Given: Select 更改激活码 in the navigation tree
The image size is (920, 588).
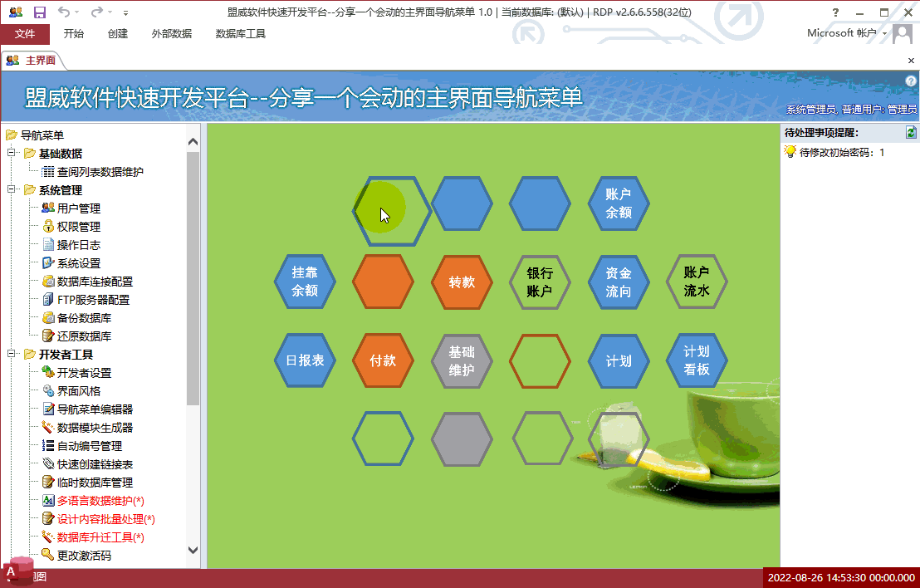Looking at the screenshot, I should [x=84, y=555].
